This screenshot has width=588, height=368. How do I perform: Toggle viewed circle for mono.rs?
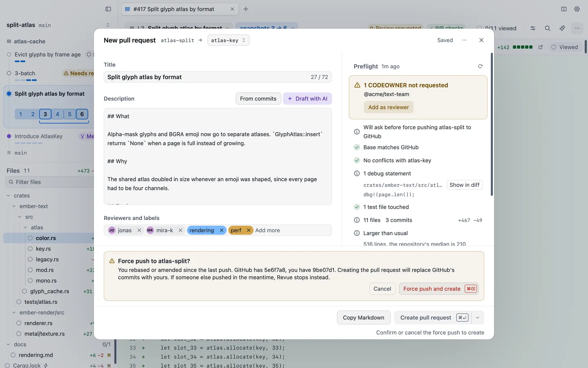30,280
